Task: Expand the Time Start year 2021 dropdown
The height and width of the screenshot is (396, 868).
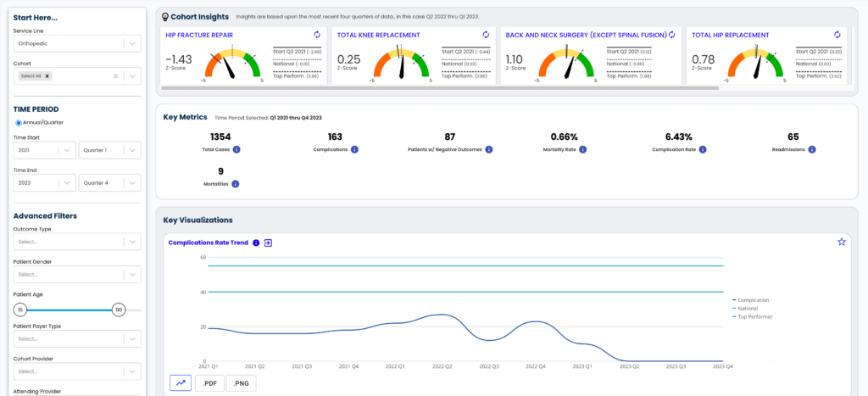Action: pyautogui.click(x=44, y=150)
